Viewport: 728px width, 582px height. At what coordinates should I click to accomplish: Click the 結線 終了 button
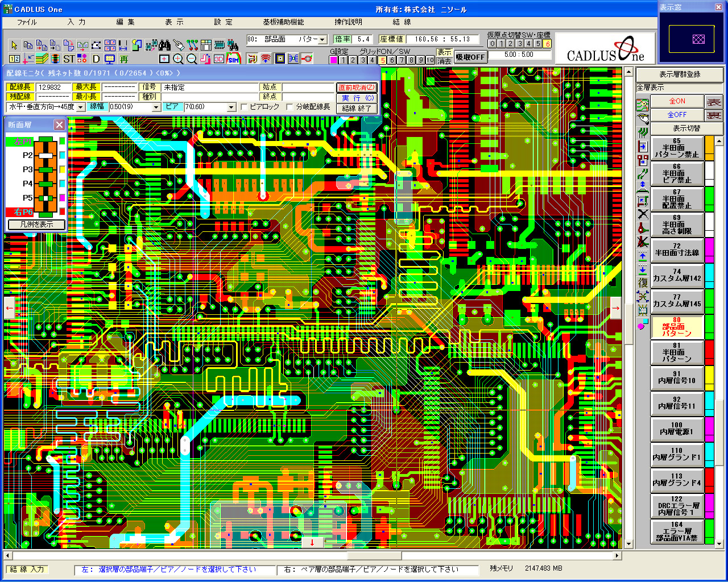point(357,108)
